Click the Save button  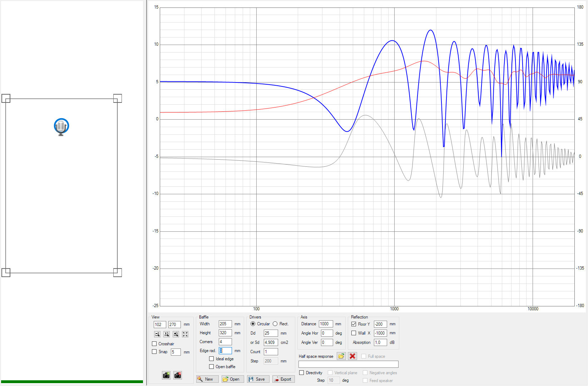pyautogui.click(x=258, y=379)
